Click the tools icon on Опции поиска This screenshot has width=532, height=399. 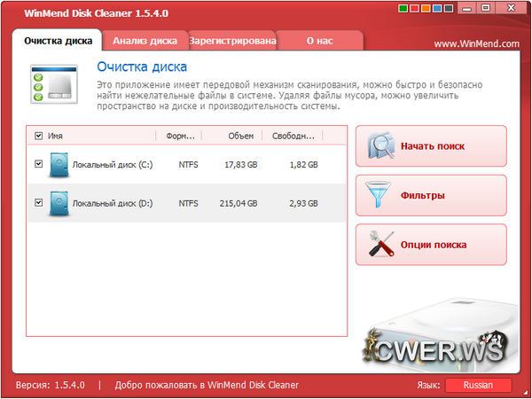[381, 244]
